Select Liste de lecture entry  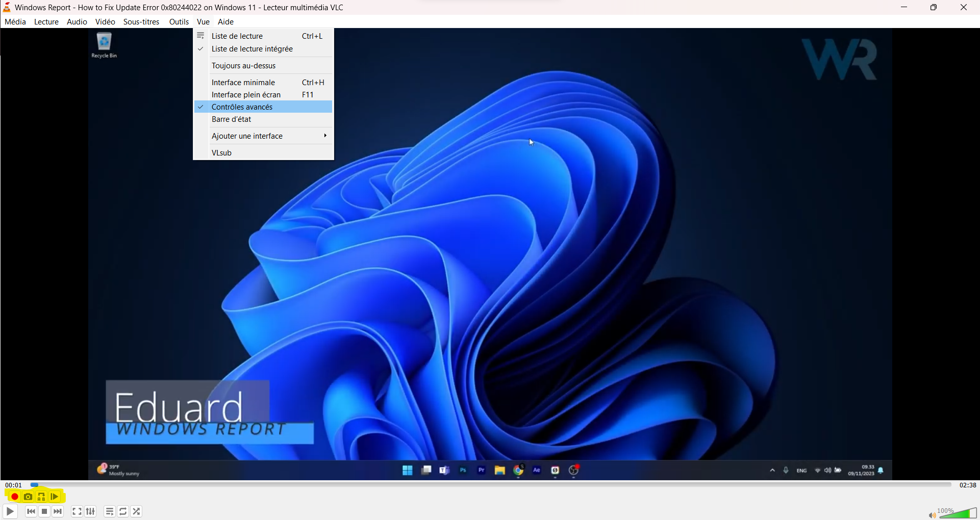point(263,36)
